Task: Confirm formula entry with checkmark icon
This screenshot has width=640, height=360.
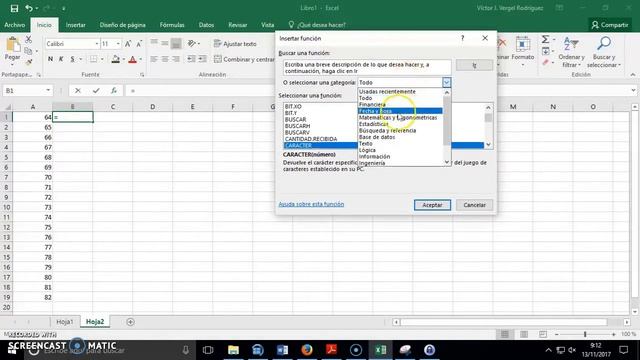Action: [96, 91]
